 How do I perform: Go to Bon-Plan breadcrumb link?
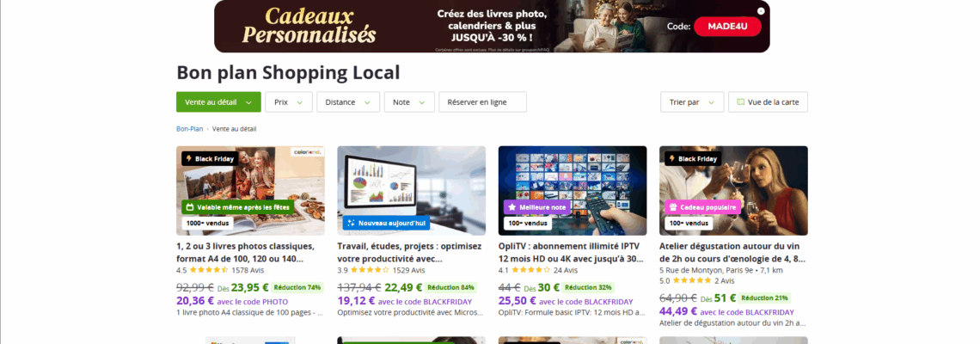[190, 129]
